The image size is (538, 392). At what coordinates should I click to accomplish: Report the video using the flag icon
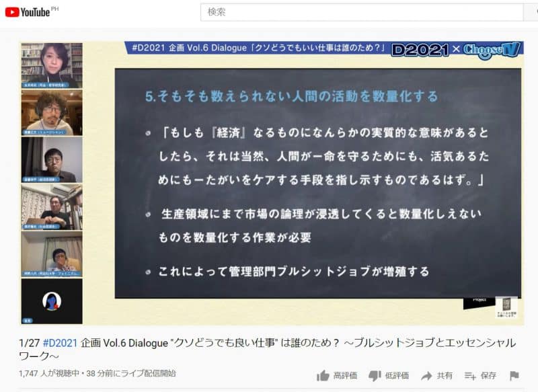[x=514, y=375]
